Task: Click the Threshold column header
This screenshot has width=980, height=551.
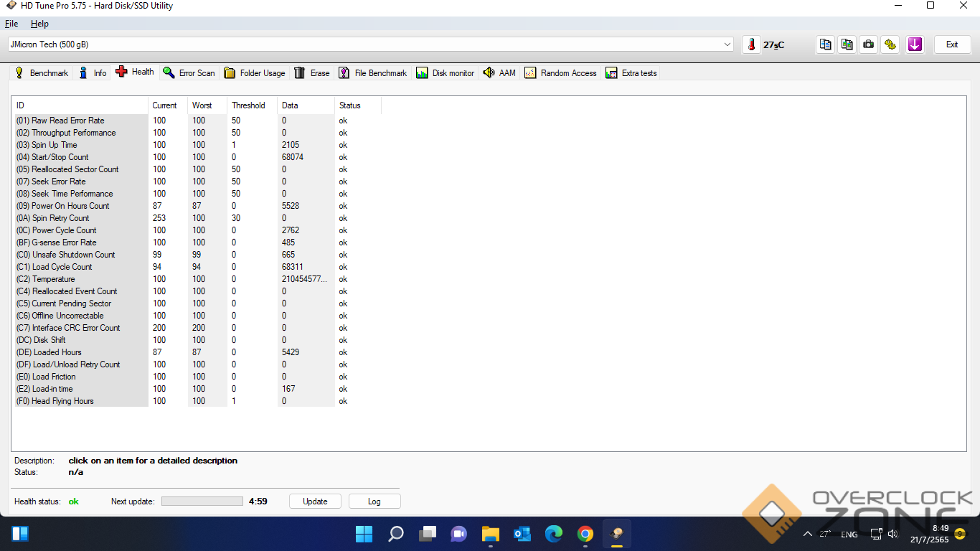Action: [252, 105]
